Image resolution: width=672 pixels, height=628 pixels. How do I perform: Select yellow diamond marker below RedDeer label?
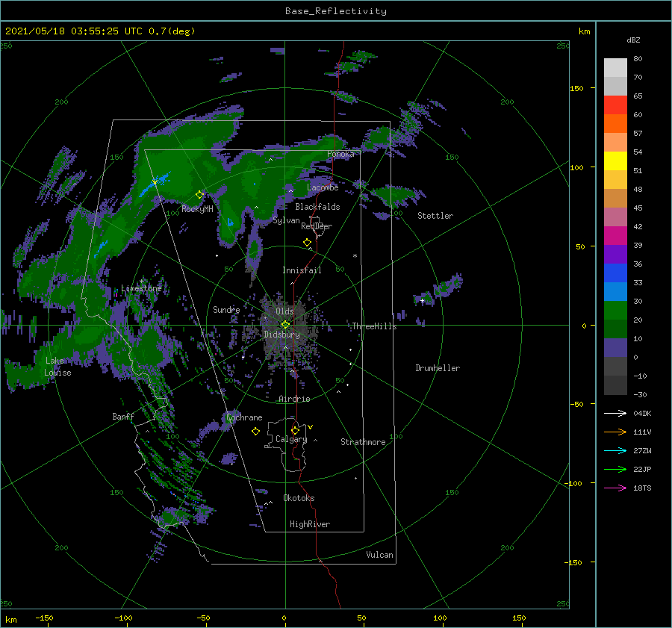point(308,243)
